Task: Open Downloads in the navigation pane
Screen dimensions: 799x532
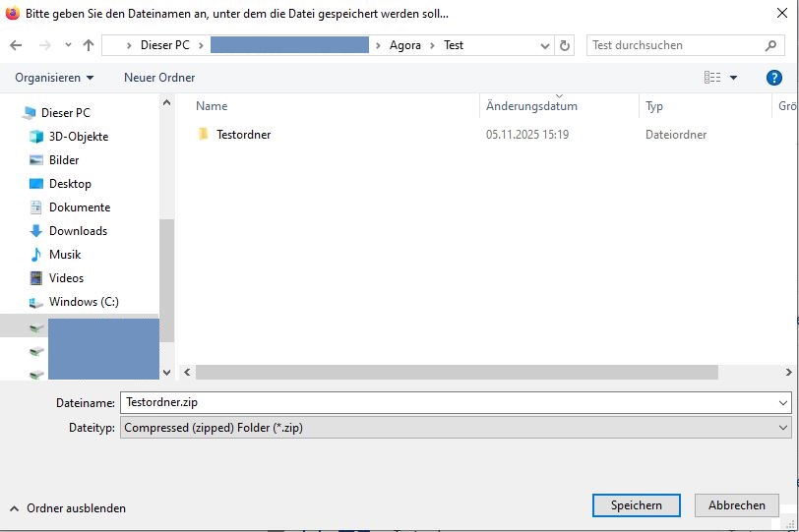Action: coord(78,231)
